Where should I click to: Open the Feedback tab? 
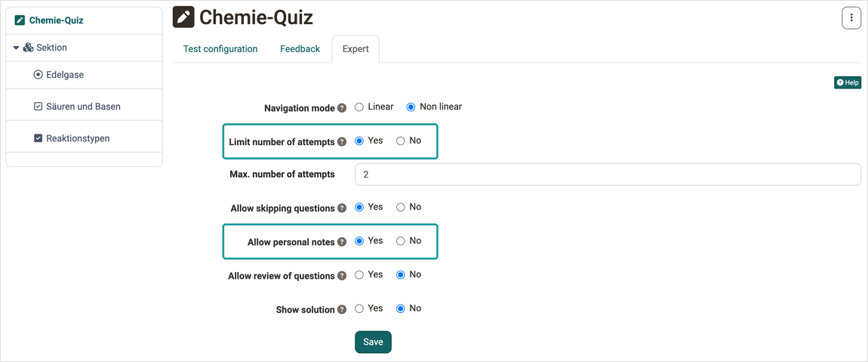[300, 49]
